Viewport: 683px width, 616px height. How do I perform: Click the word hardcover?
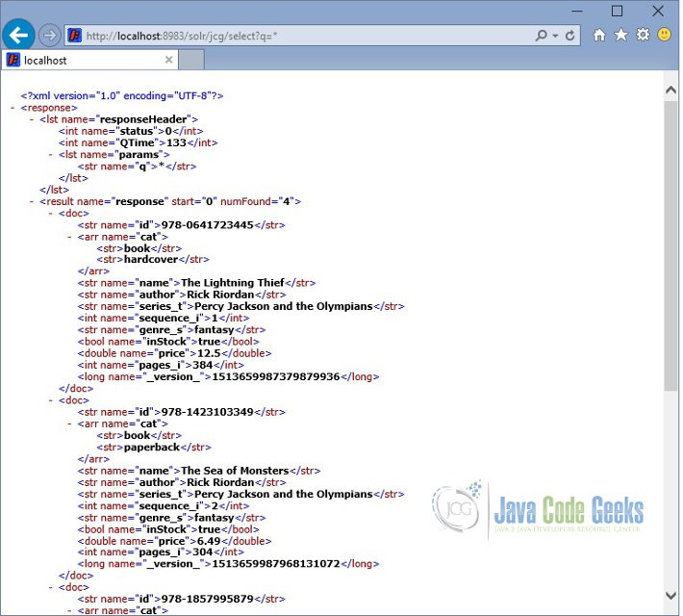click(x=151, y=259)
